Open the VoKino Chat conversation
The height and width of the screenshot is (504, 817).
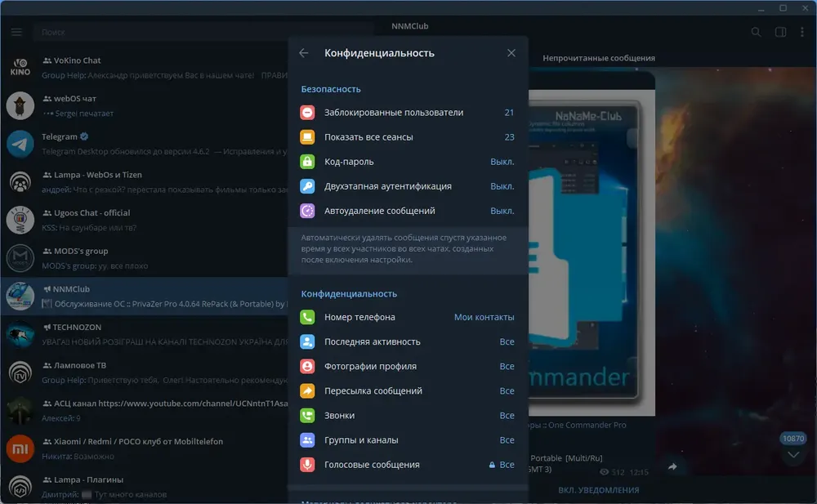pos(145,68)
